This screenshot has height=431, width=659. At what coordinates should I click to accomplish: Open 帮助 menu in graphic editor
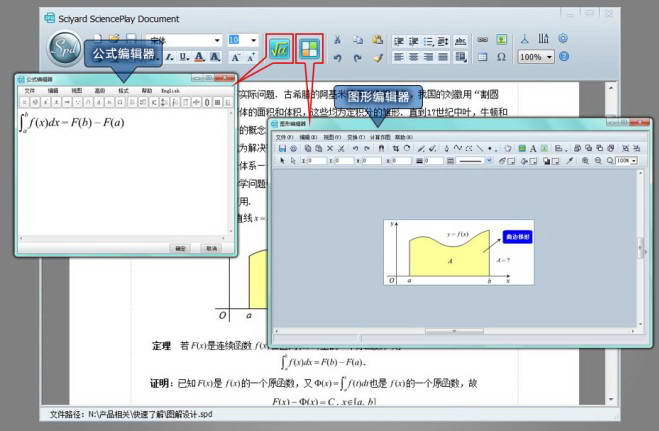pyautogui.click(x=403, y=137)
